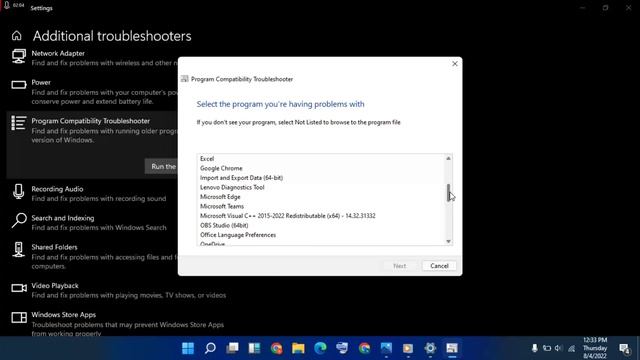The image size is (640, 360).
Task: Click the program list scroll down arrow
Action: 449,241
